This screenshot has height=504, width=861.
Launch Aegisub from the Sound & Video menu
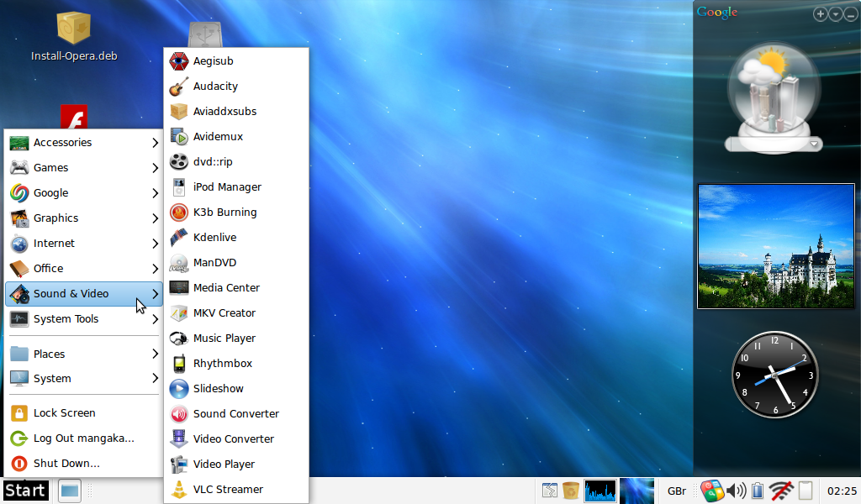(x=236, y=60)
